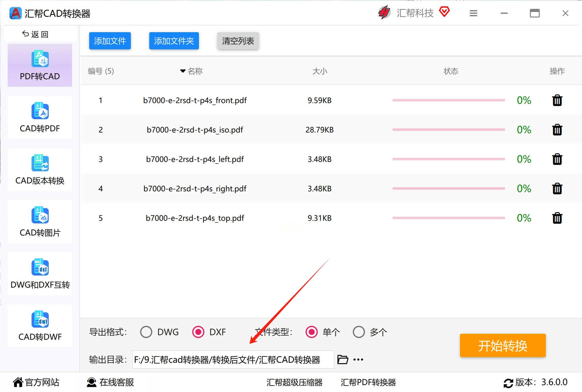This screenshot has height=392, width=582.
Task: Click the 0% status of right.pdf row
Action: (x=524, y=188)
